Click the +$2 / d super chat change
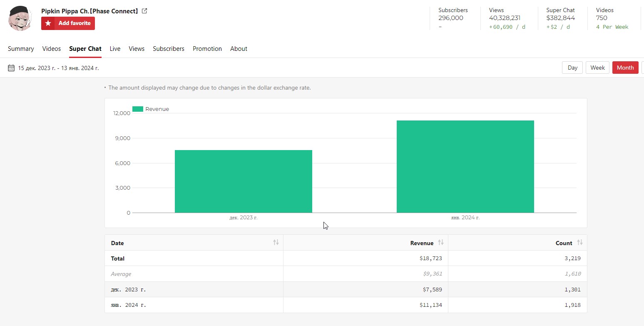Image resolution: width=644 pixels, height=326 pixels. pos(558,27)
